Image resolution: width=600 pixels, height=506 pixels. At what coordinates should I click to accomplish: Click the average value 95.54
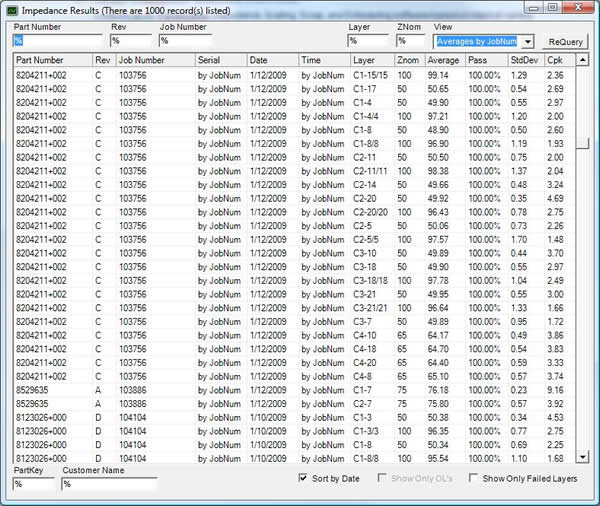point(438,459)
